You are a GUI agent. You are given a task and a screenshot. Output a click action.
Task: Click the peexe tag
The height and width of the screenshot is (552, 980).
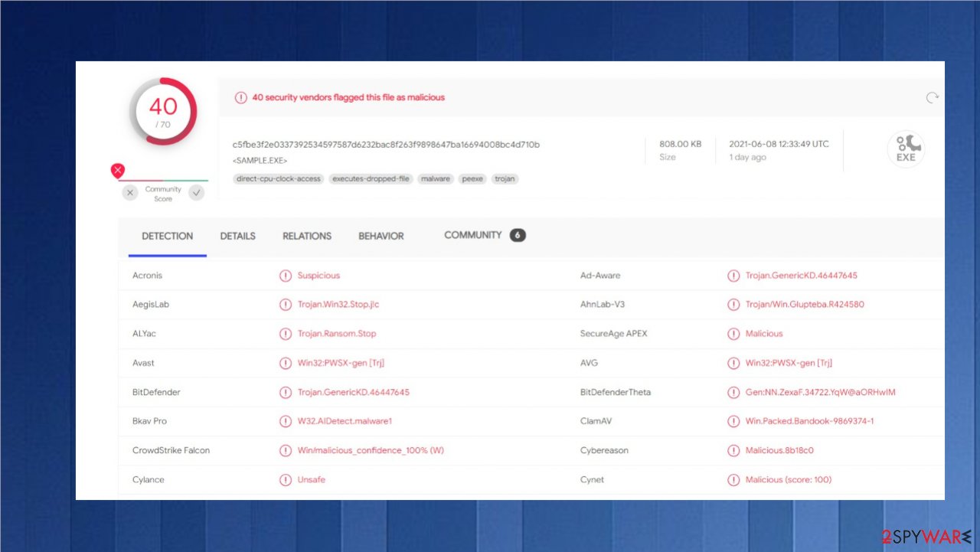pyautogui.click(x=472, y=178)
